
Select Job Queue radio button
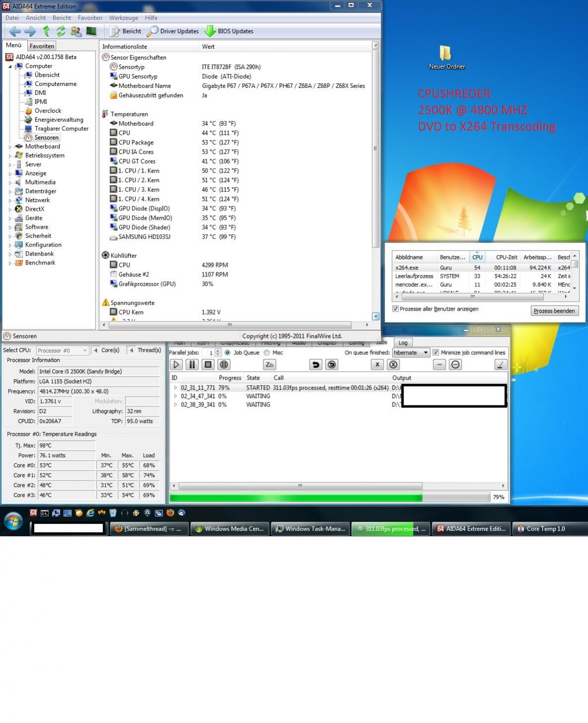coord(228,353)
